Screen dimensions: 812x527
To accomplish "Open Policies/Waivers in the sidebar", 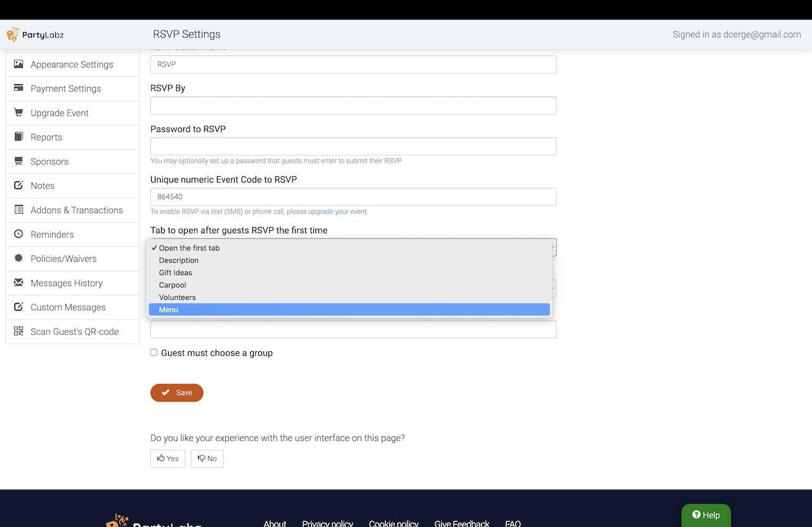I will 63,259.
